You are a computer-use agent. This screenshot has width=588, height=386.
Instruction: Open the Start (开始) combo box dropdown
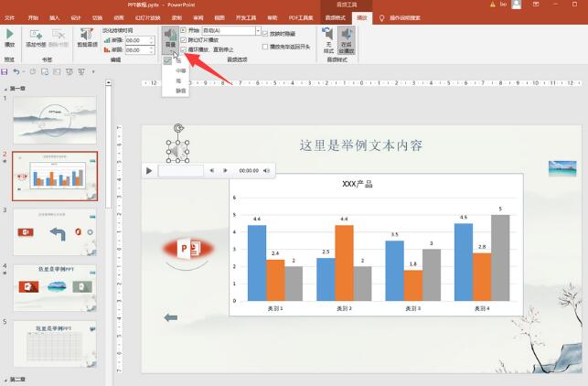coord(258,30)
